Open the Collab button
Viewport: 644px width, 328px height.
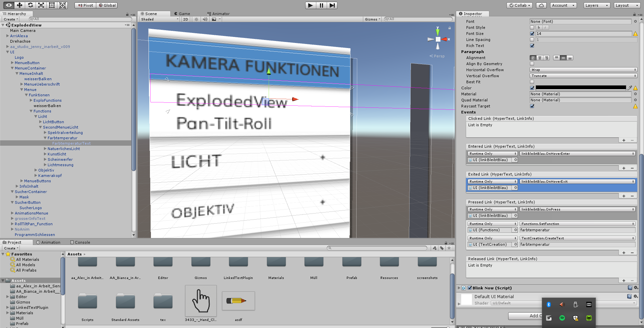click(520, 5)
